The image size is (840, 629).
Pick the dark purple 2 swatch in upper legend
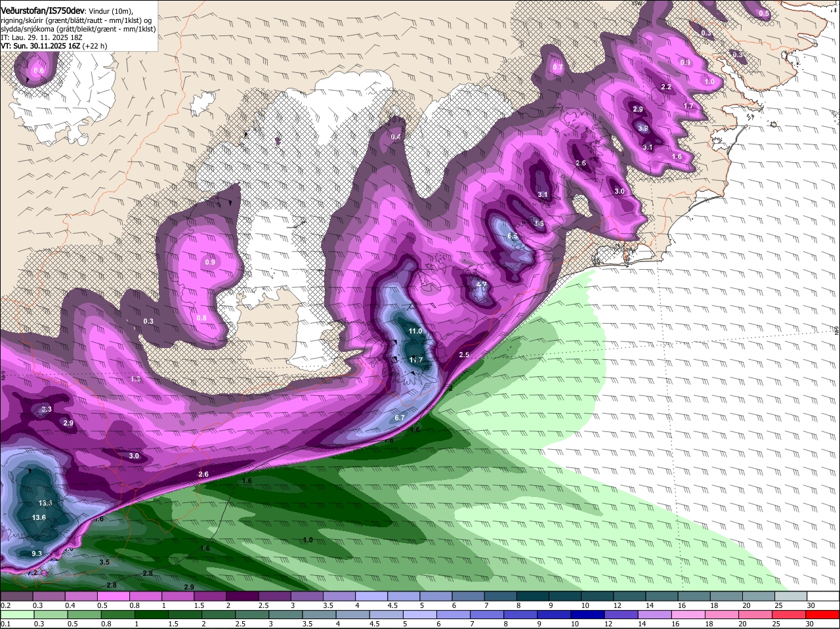(242, 596)
